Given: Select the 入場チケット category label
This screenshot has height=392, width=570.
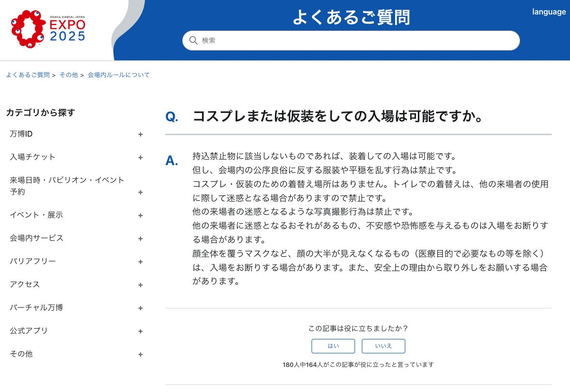Looking at the screenshot, I should tap(32, 157).
